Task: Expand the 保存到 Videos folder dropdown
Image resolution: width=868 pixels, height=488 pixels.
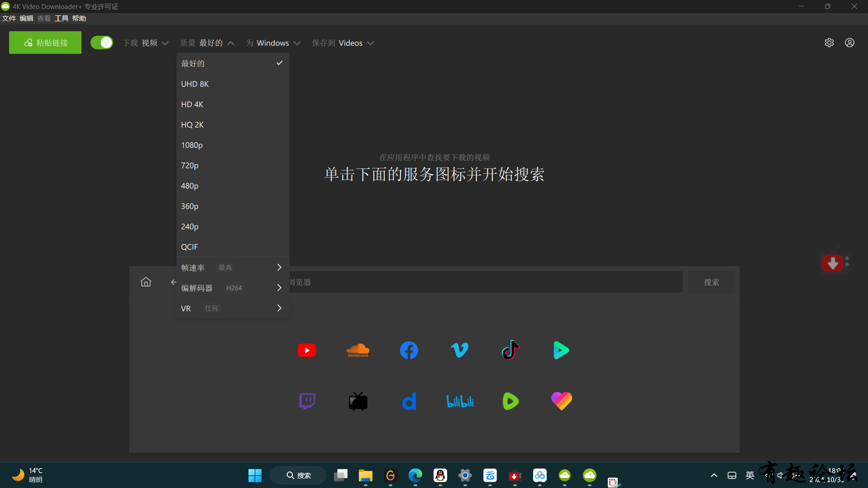Action: [343, 43]
